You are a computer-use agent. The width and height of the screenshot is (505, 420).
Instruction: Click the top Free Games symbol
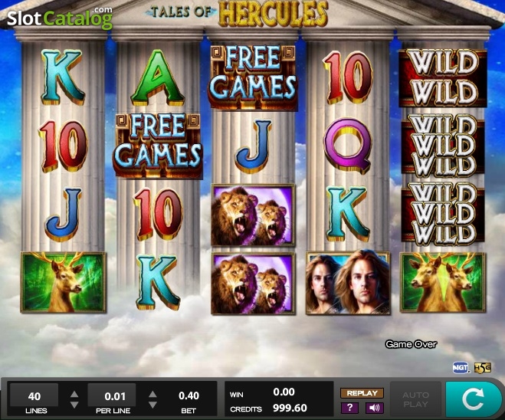tap(253, 77)
